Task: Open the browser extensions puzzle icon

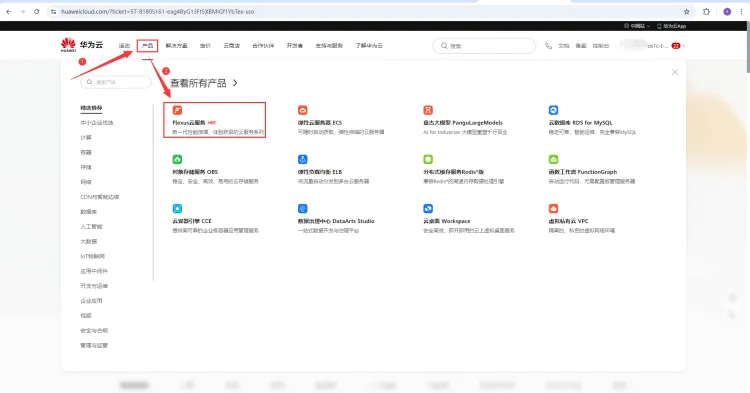Action: pyautogui.click(x=706, y=11)
